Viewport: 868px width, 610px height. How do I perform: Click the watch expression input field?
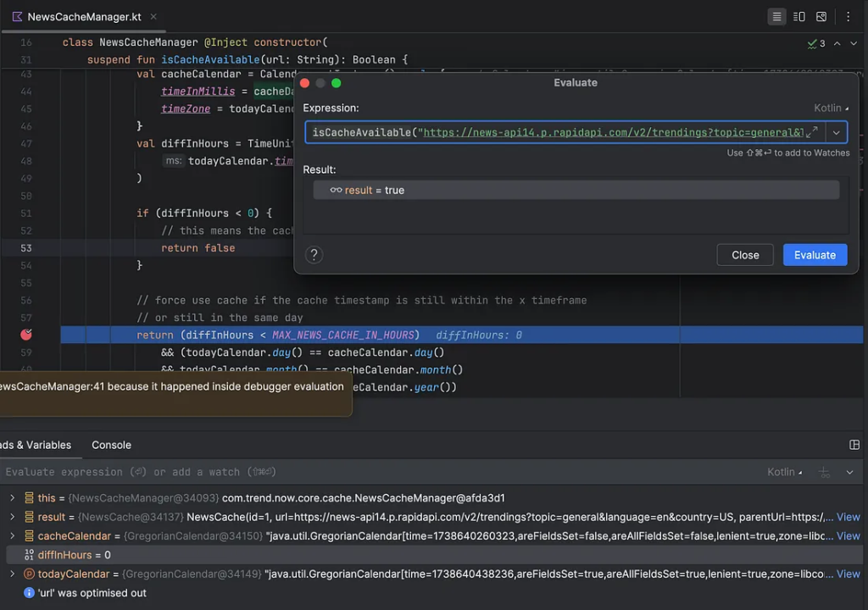339,472
